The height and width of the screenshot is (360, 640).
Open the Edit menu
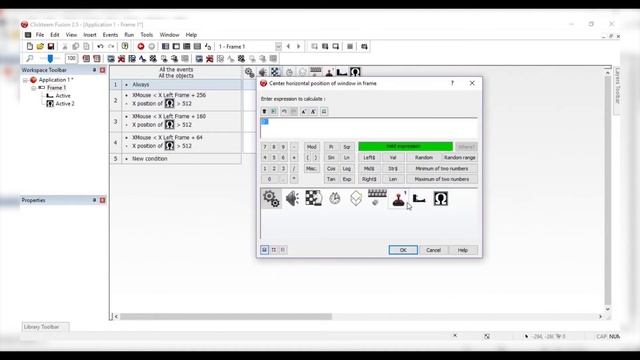click(55, 35)
